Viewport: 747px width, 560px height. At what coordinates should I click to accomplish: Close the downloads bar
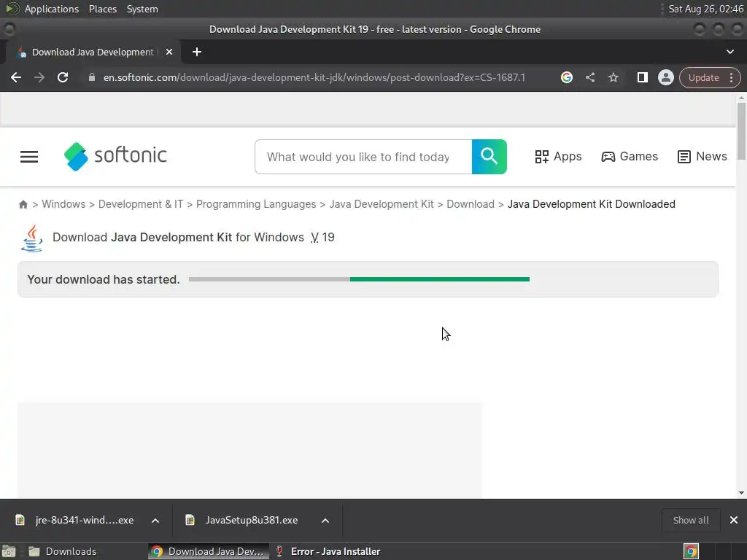pos(734,520)
